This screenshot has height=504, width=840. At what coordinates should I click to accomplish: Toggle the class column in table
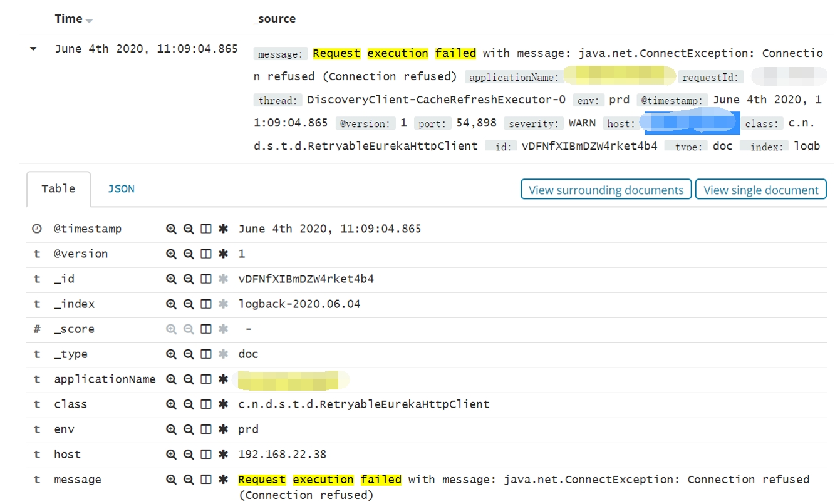[x=205, y=404]
